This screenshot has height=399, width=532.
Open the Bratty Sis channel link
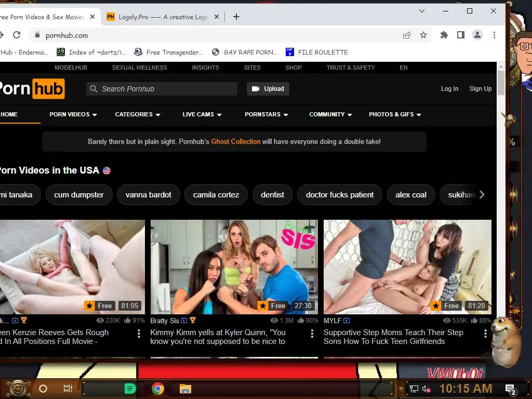coord(165,321)
